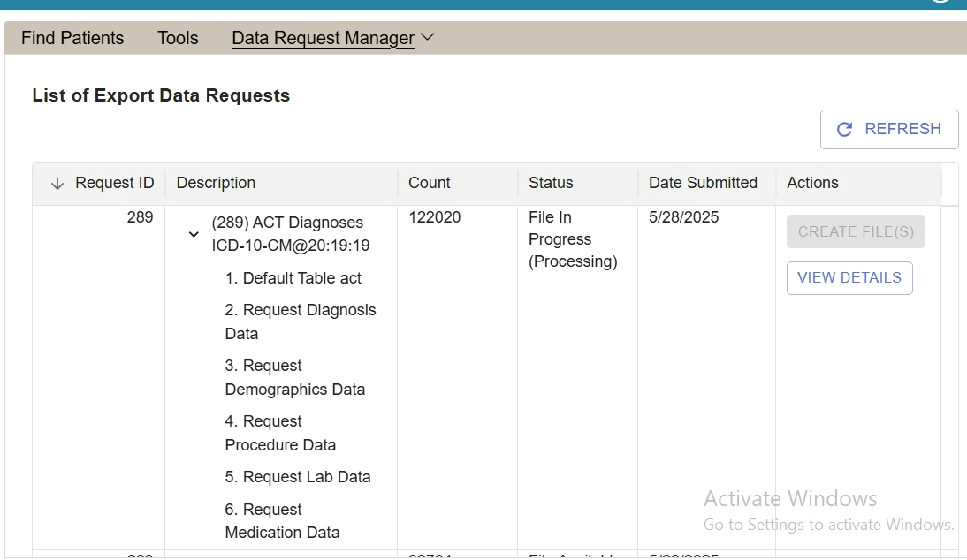Select the Request Medication Data item
967x560 pixels.
tap(282, 521)
